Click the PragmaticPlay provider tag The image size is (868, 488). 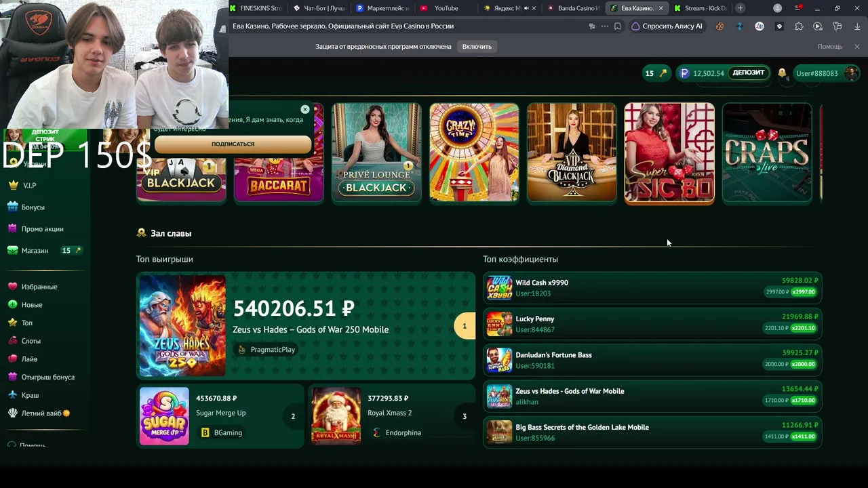point(267,350)
